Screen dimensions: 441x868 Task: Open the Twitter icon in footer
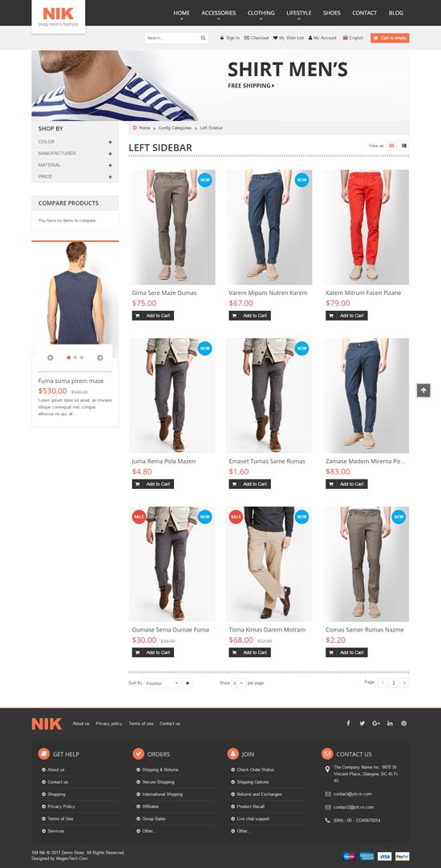coord(362,723)
